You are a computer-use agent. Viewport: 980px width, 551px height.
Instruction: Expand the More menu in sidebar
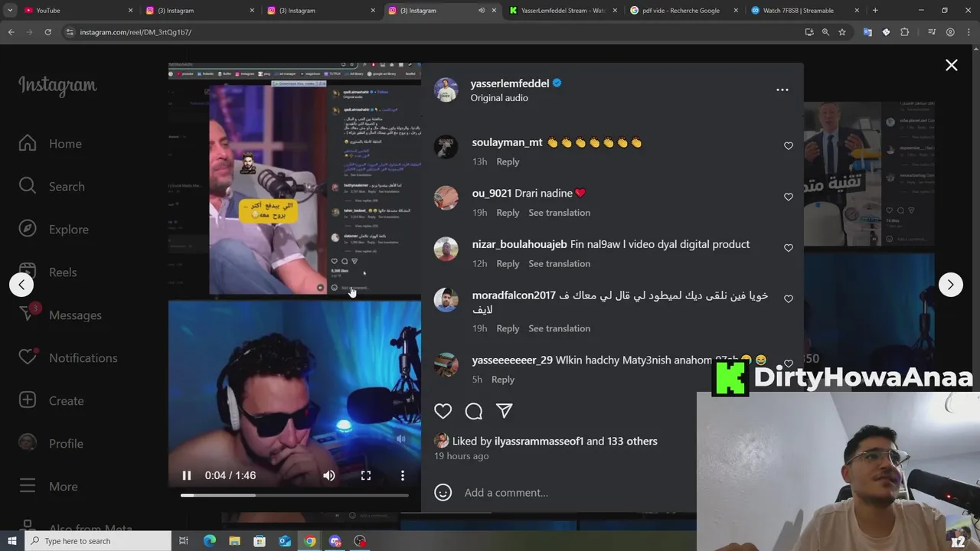[48, 487]
